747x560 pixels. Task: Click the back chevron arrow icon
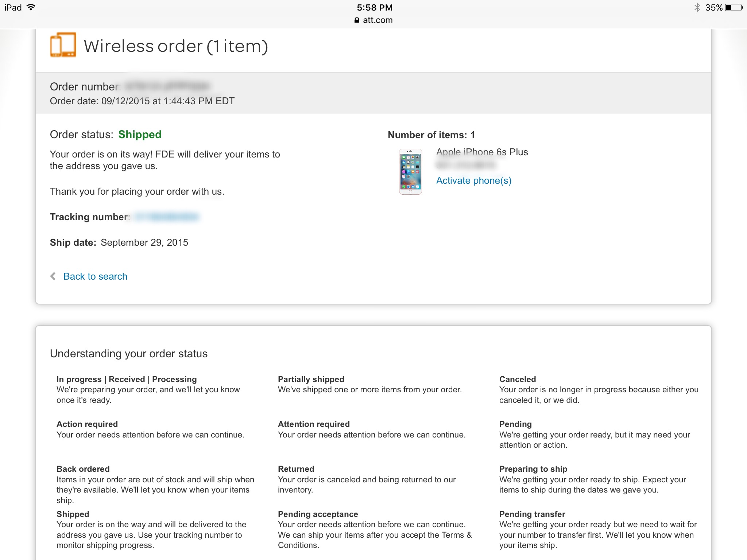click(53, 276)
